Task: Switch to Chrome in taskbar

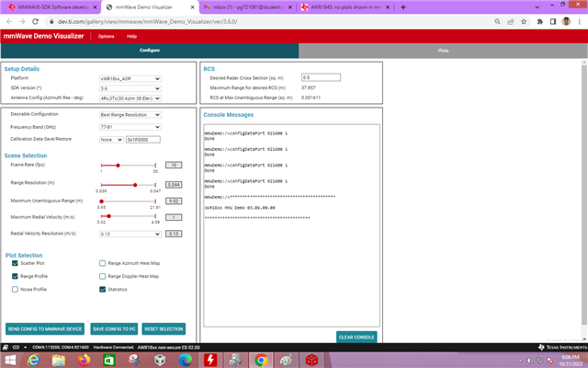Action: [x=261, y=360]
